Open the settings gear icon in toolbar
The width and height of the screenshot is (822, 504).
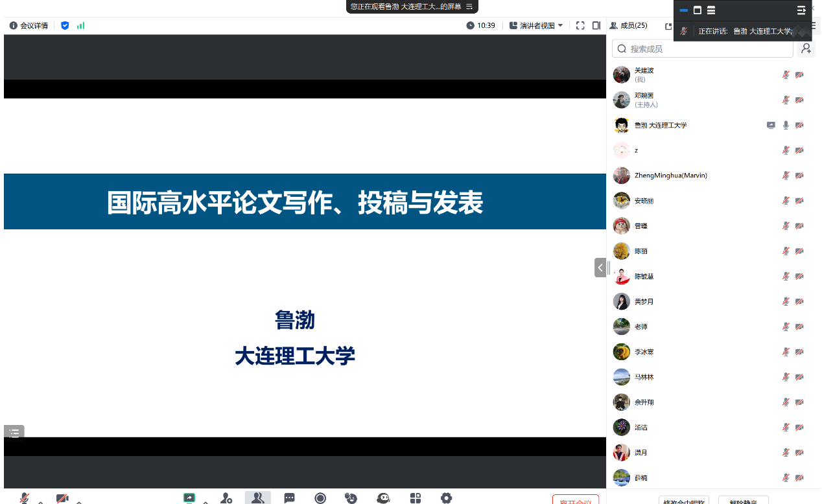446,498
